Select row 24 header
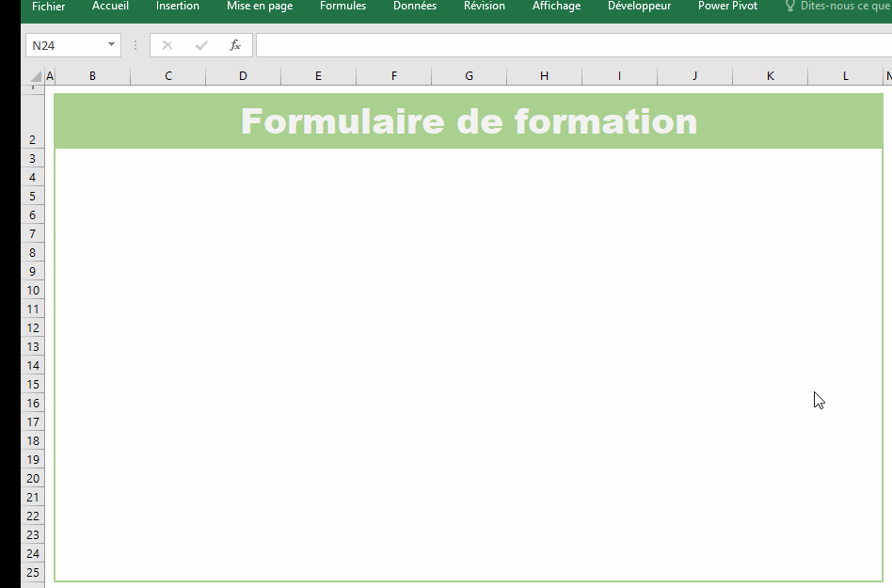Image resolution: width=892 pixels, height=588 pixels. click(33, 553)
